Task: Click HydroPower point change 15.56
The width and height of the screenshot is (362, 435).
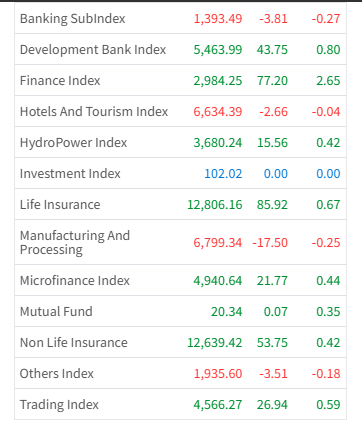Action: pos(272,143)
